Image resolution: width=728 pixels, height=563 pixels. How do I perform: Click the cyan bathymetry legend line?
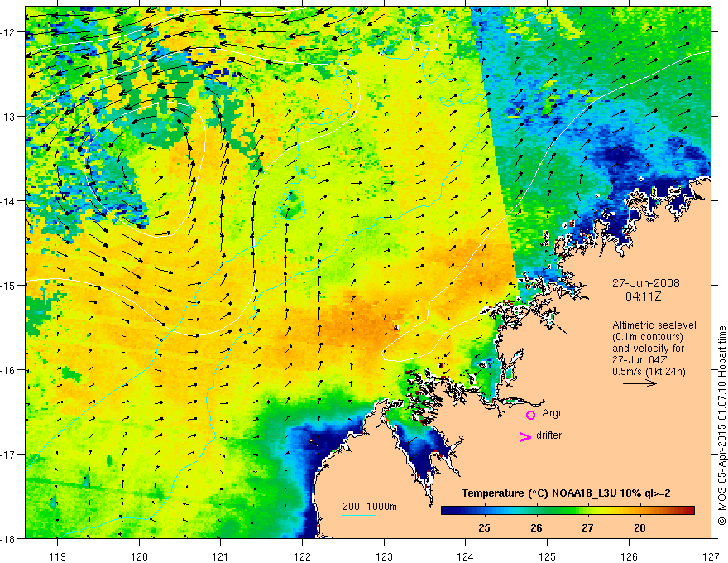[x=359, y=515]
